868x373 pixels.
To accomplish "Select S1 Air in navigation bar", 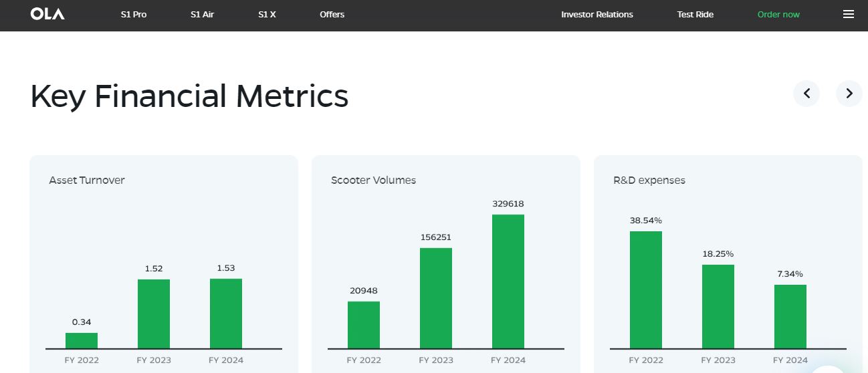I will click(202, 14).
